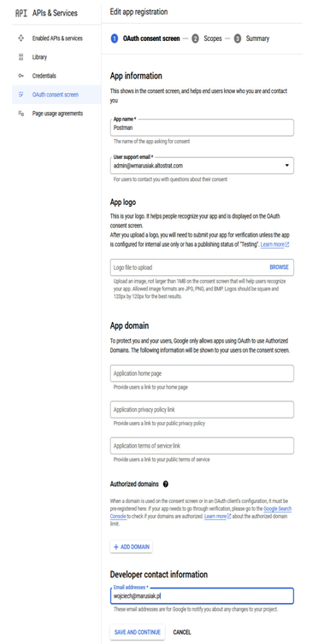Click the API logo icon
This screenshot has height=644, width=318.
click(21, 13)
